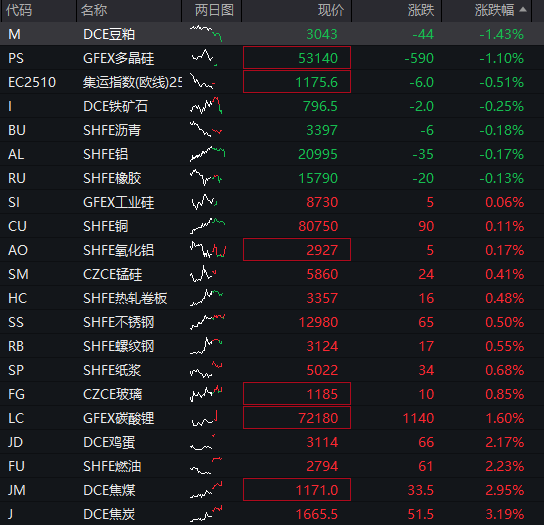Select the SHFE不锈钢 name
Viewport: 544px width, 525px height.
118,322
